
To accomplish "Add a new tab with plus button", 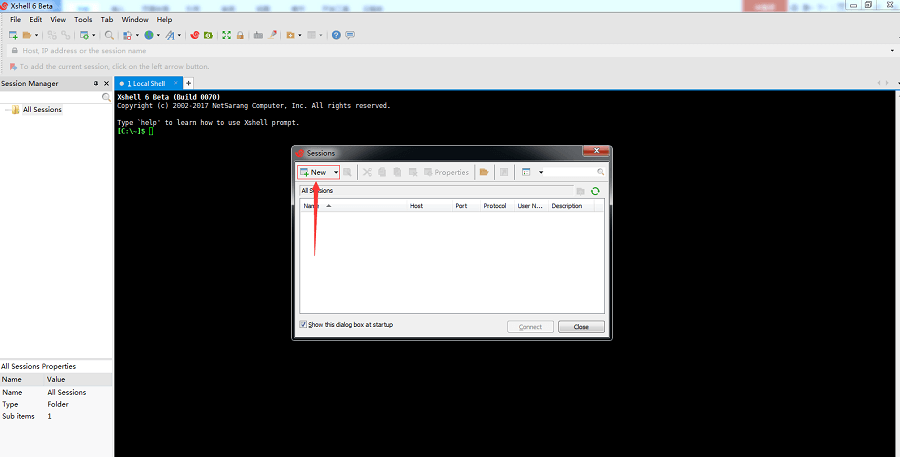I will click(x=188, y=83).
